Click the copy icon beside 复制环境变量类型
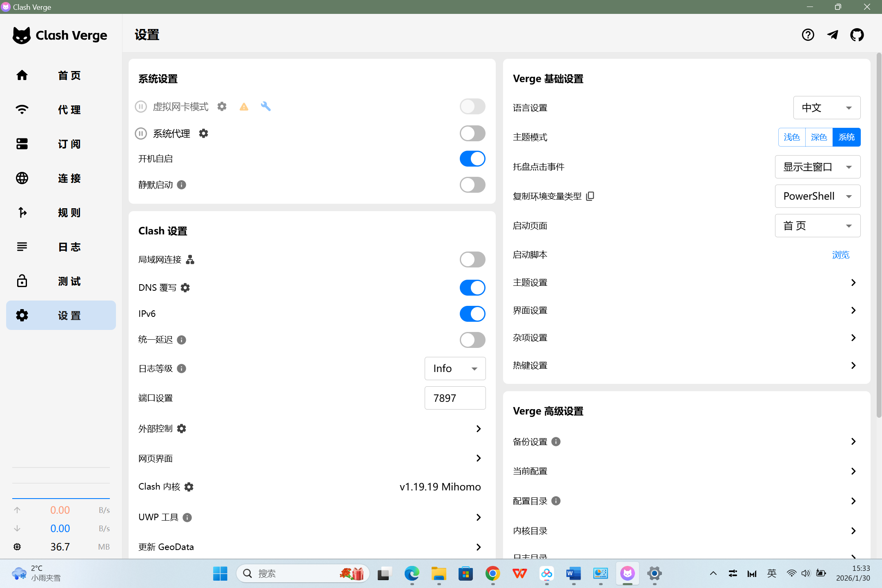 coord(590,196)
